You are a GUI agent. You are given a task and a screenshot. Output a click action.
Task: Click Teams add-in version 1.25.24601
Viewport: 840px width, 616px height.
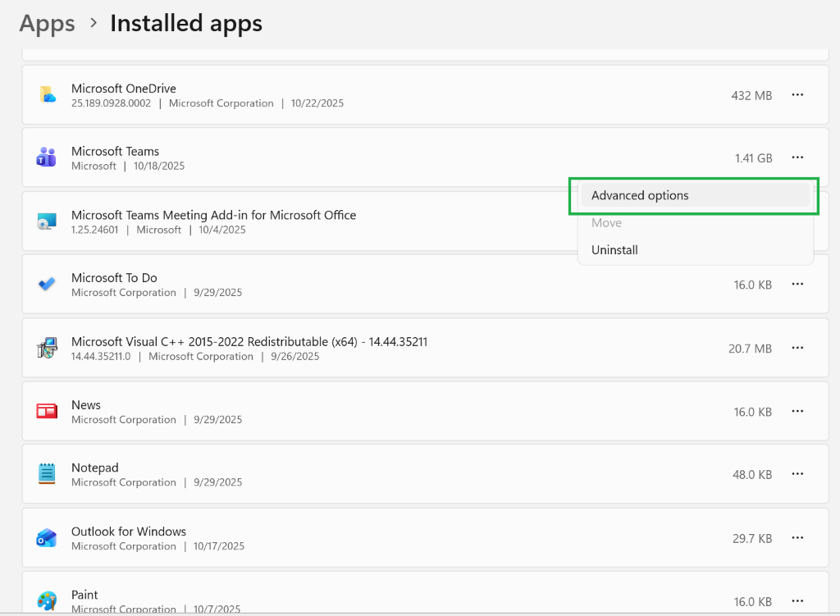coord(95,230)
